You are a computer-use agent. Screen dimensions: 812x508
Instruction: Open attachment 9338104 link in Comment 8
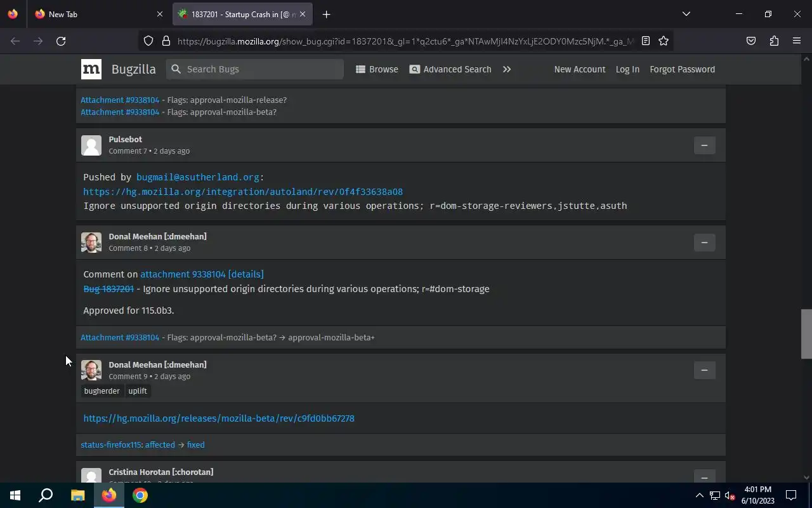coord(183,274)
